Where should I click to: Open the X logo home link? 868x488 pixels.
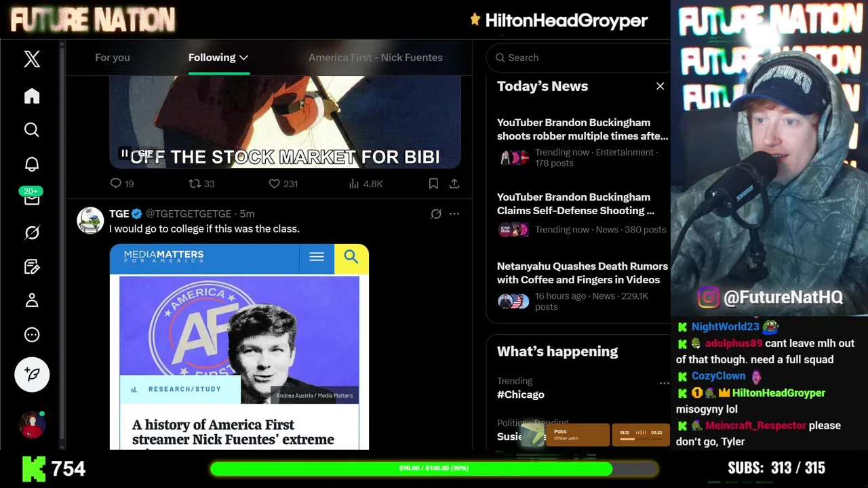pos(32,59)
